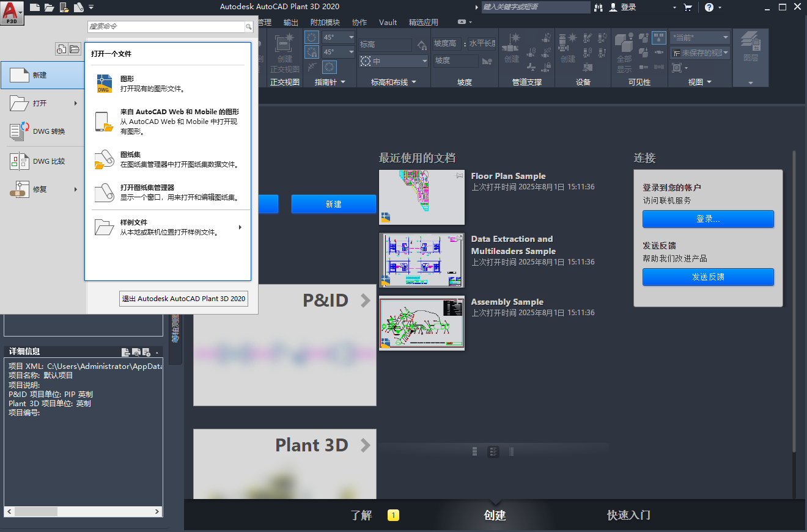Screen dimensions: 807x532
Task: Open the *当前* view dropdown list
Action: pyautogui.click(x=726, y=37)
